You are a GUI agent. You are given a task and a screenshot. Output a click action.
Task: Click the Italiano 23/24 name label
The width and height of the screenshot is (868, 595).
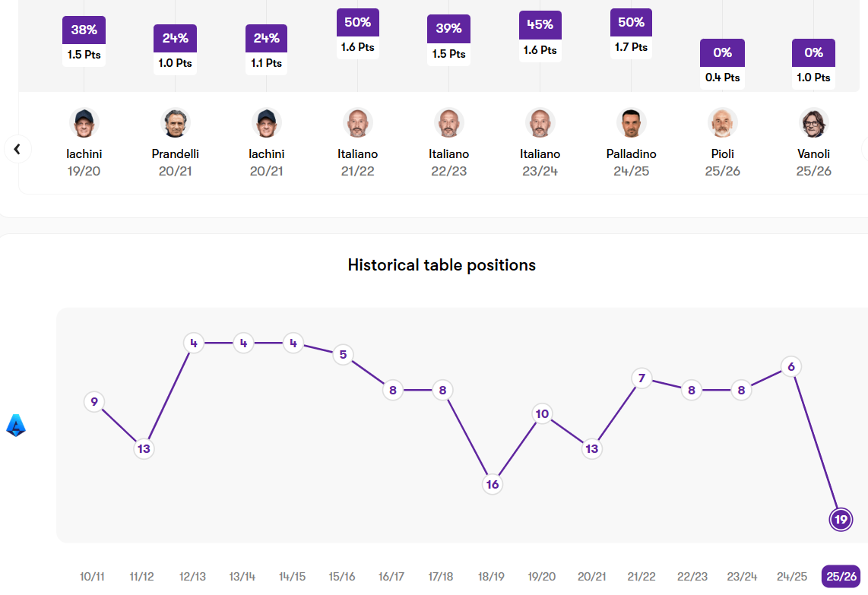point(540,154)
